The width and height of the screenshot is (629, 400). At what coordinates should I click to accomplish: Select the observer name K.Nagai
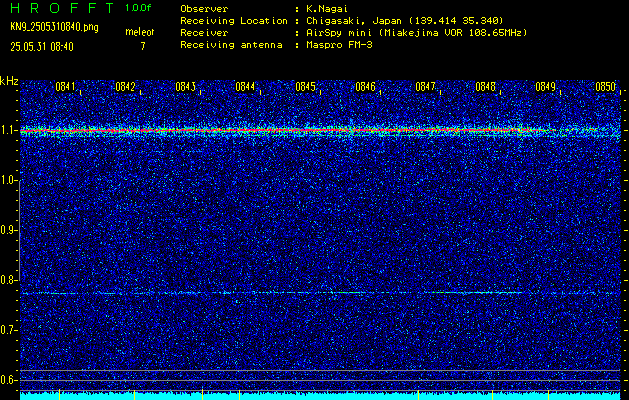[327, 8]
